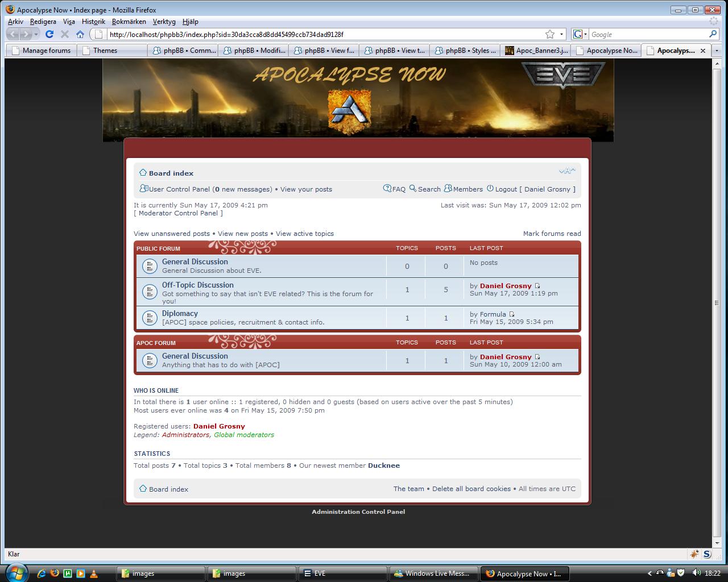The width and height of the screenshot is (728, 582).
Task: View latest post icon in Off-Topic Discussion
Action: (537, 286)
